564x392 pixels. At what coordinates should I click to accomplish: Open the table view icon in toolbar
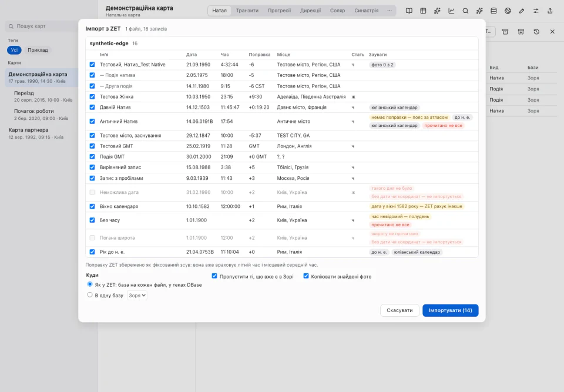[423, 11]
